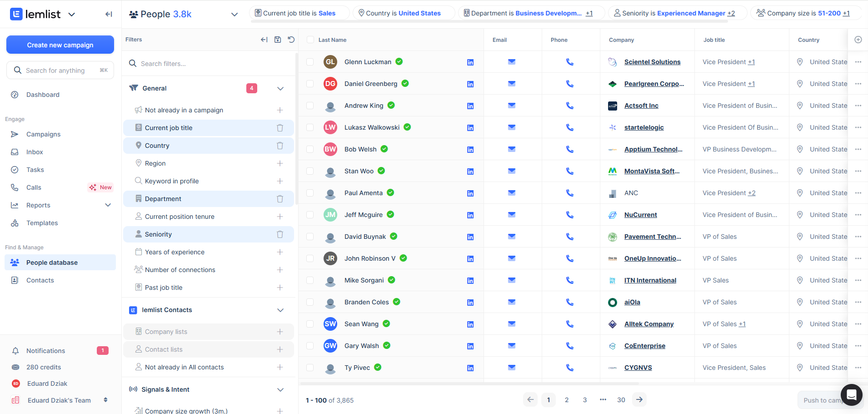Click the phone icon on Andrew King's row
Viewport: 868px width, 414px height.
point(570,105)
